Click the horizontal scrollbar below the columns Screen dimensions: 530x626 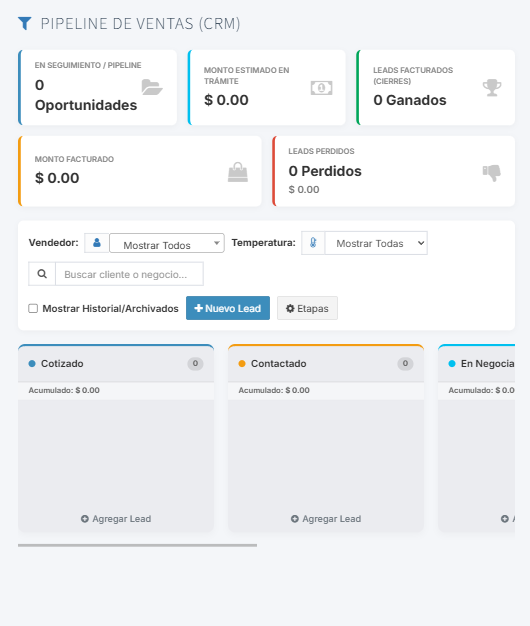(137, 545)
